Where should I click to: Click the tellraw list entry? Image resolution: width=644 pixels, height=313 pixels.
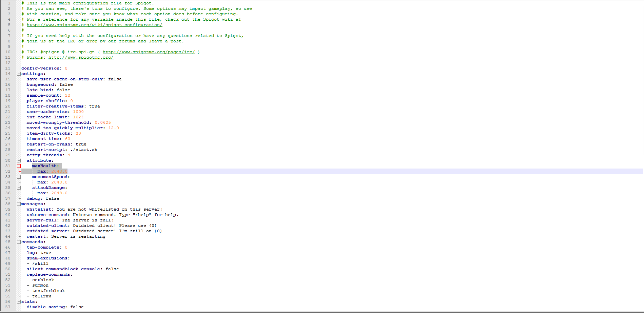click(x=42, y=296)
